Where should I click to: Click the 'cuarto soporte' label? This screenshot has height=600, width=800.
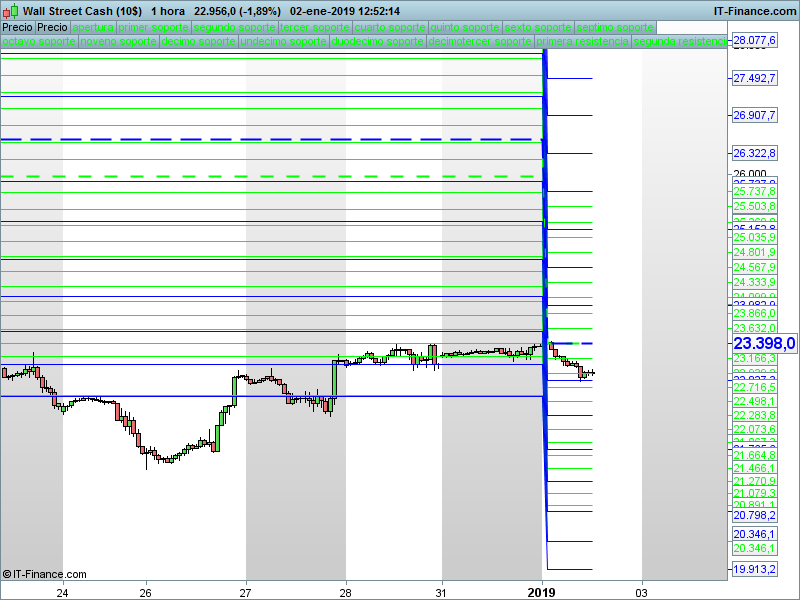(x=390, y=27)
